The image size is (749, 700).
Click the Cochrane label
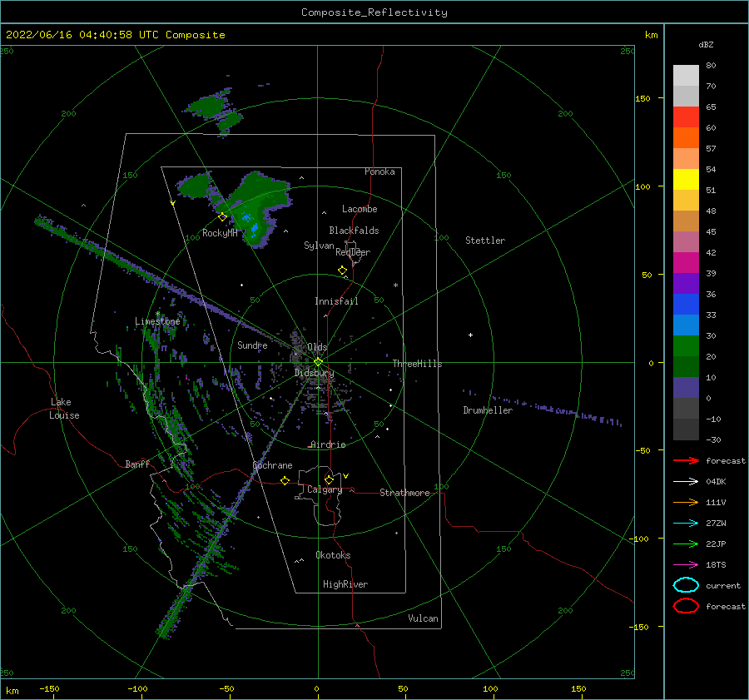click(x=272, y=465)
